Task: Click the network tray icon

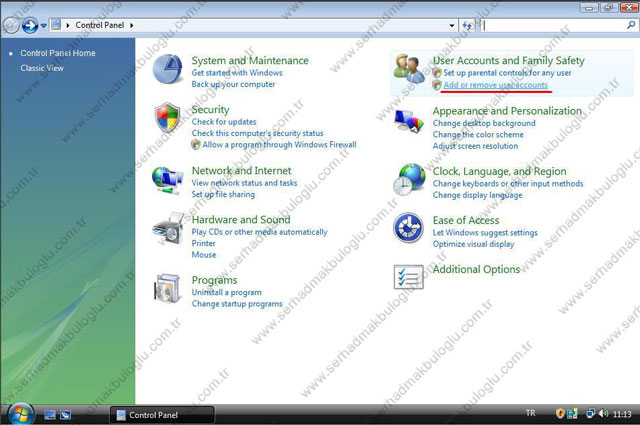Action: point(590,414)
